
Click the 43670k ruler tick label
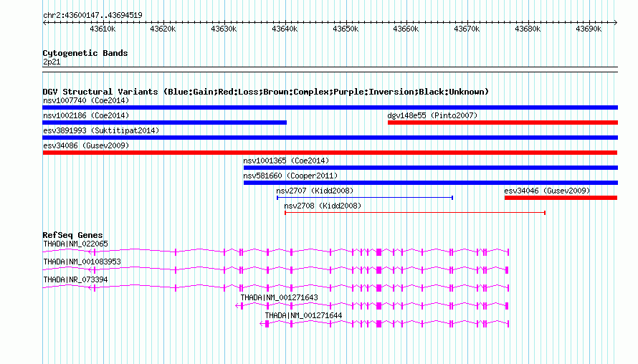coord(467,29)
